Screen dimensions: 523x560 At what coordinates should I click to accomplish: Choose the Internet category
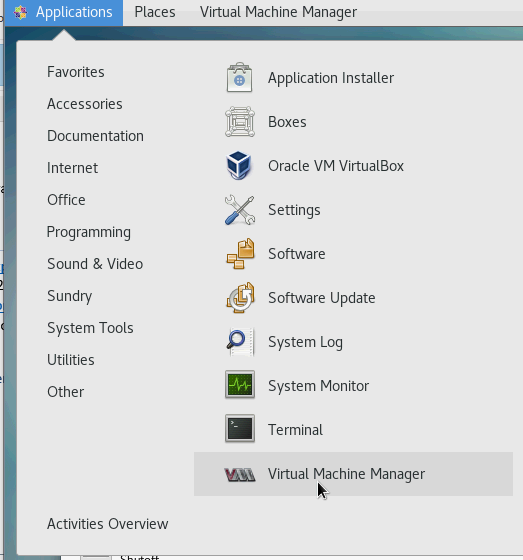coord(73,168)
